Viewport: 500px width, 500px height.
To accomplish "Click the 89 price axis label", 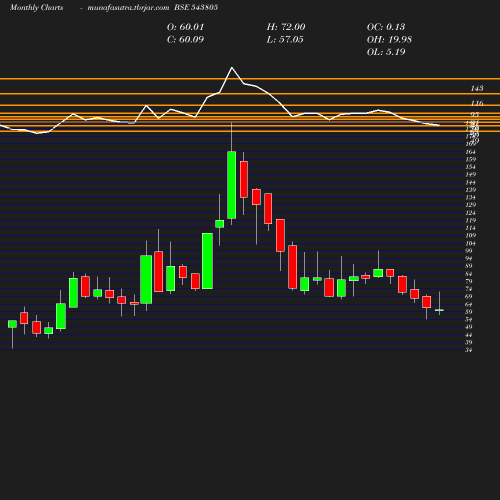I will [469, 266].
